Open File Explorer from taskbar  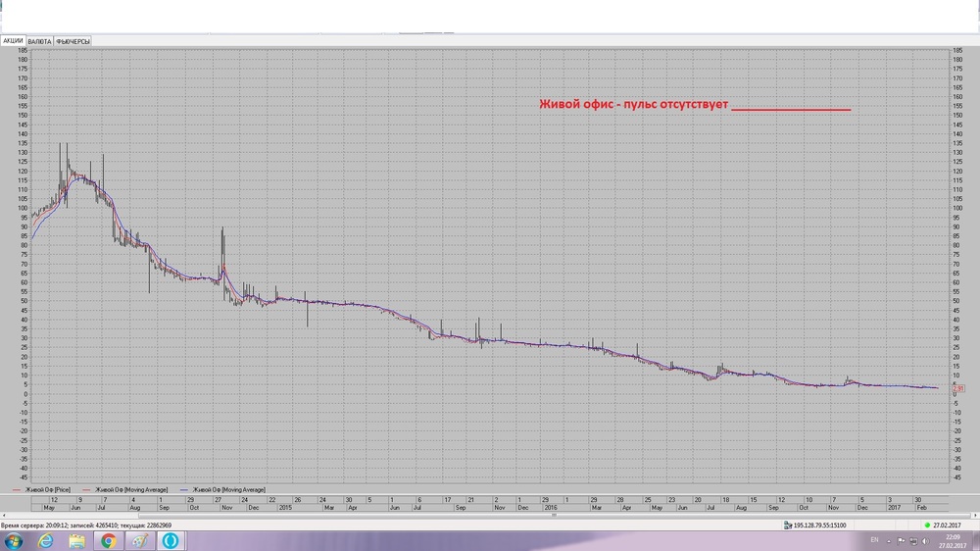(76, 541)
